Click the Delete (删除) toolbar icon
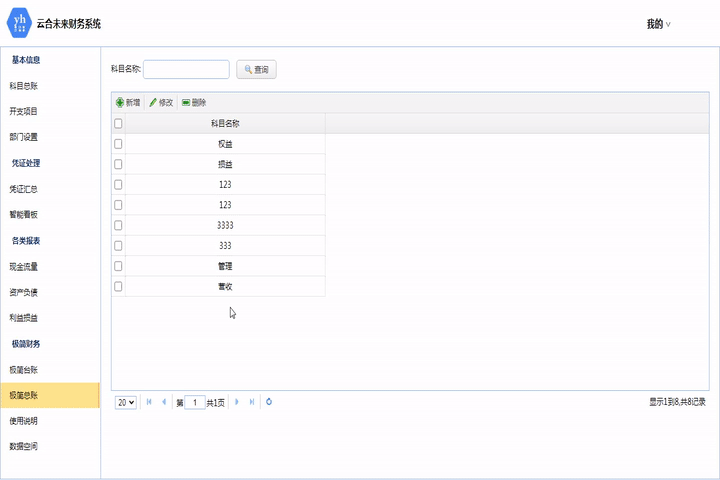720x480 pixels. tap(186, 103)
